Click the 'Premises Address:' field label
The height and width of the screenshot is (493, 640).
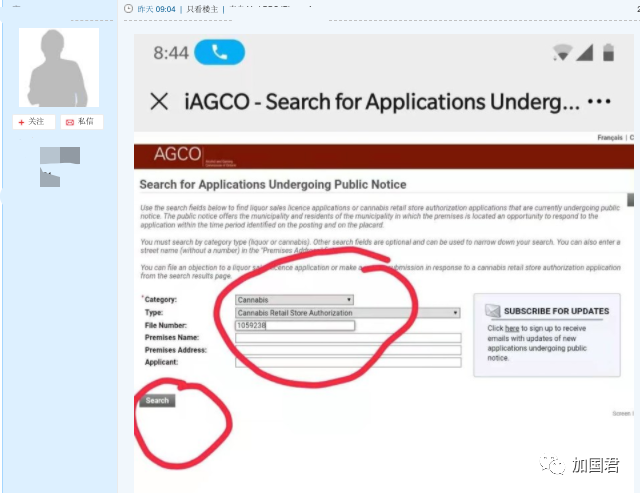(x=176, y=350)
